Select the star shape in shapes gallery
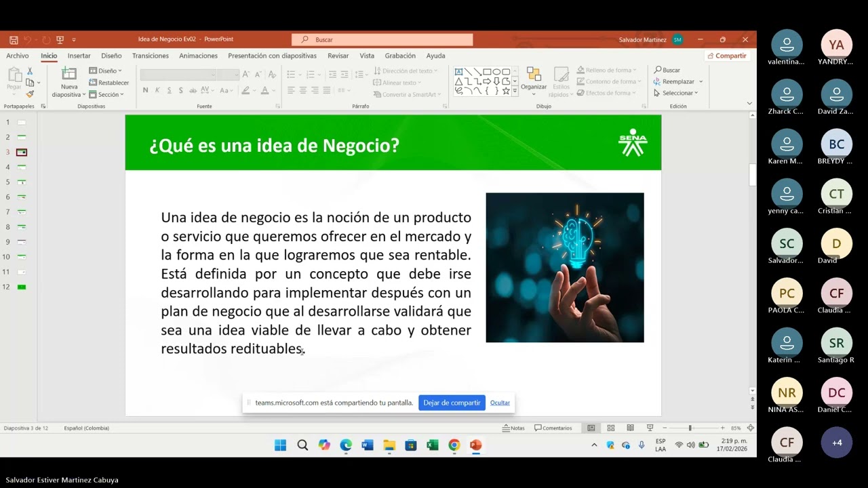868x488 pixels. pos(506,91)
